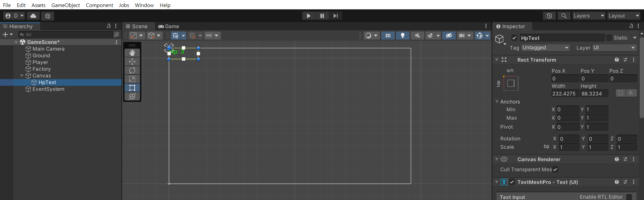The height and width of the screenshot is (200, 644).
Task: Toggle Rect Transform raw edit mode
Action: 631,93
